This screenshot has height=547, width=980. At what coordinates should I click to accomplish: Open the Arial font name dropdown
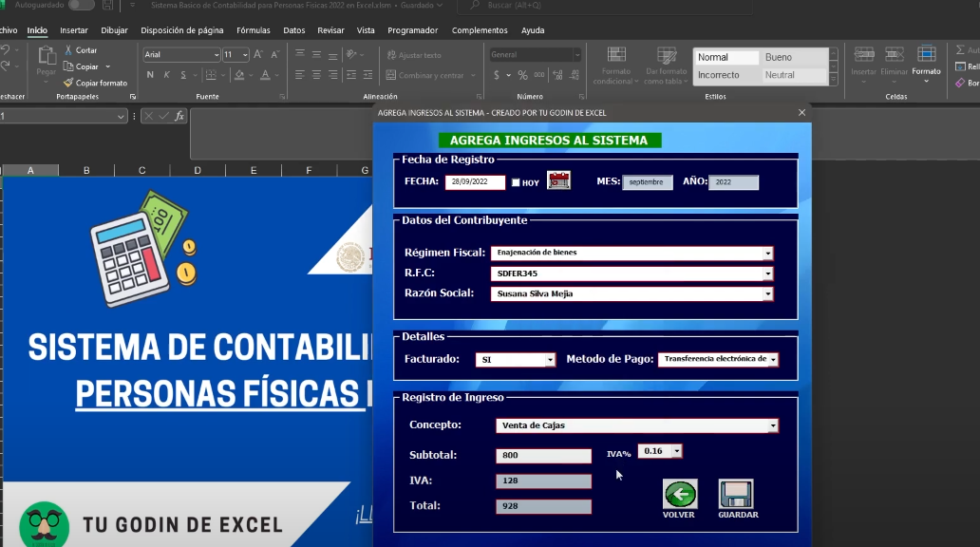(x=217, y=54)
